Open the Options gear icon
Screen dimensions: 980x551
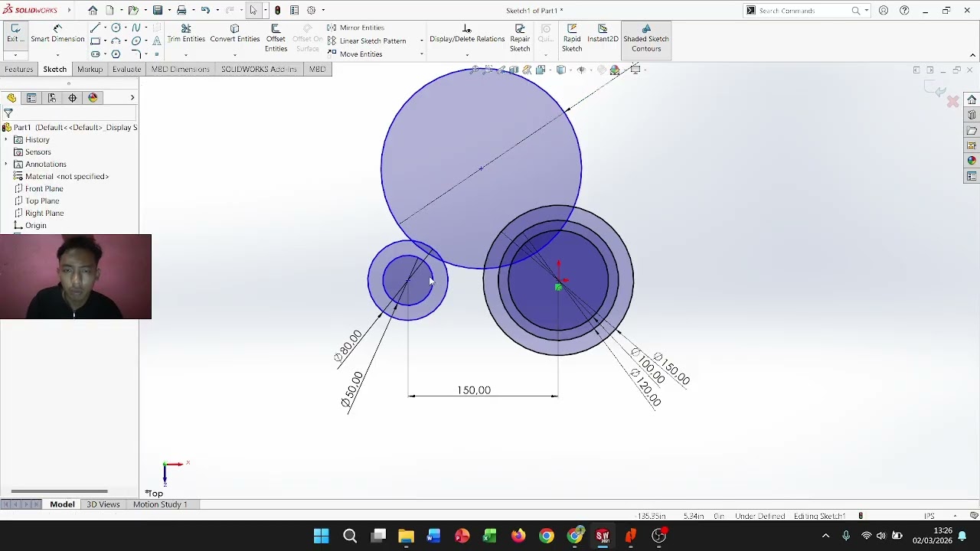pyautogui.click(x=312, y=11)
